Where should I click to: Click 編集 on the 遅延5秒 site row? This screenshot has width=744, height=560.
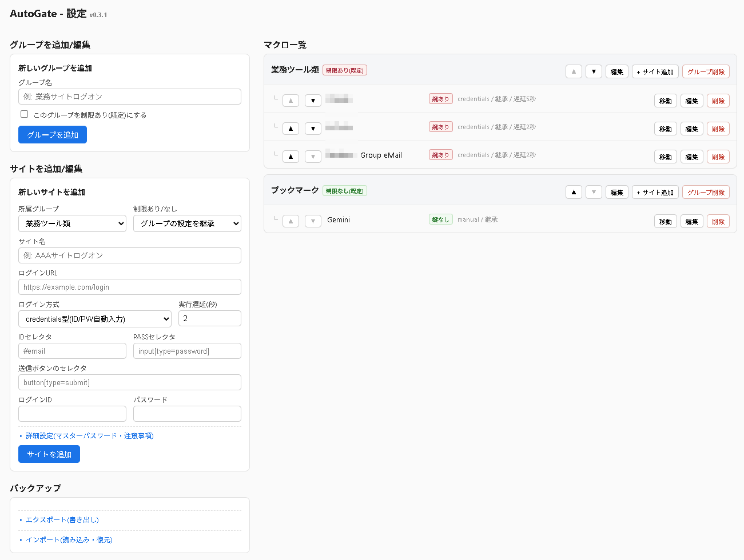692,101
